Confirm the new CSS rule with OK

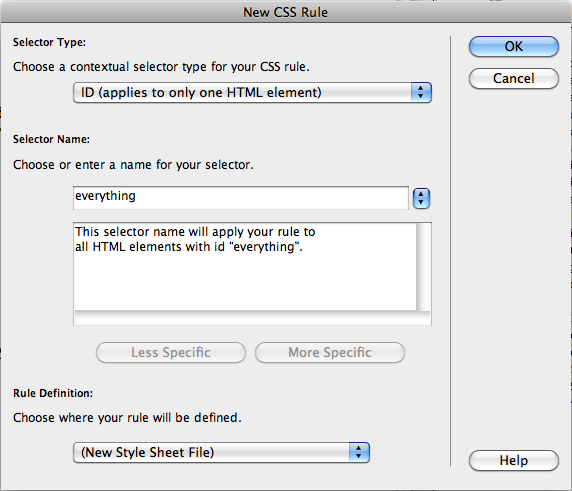click(514, 46)
